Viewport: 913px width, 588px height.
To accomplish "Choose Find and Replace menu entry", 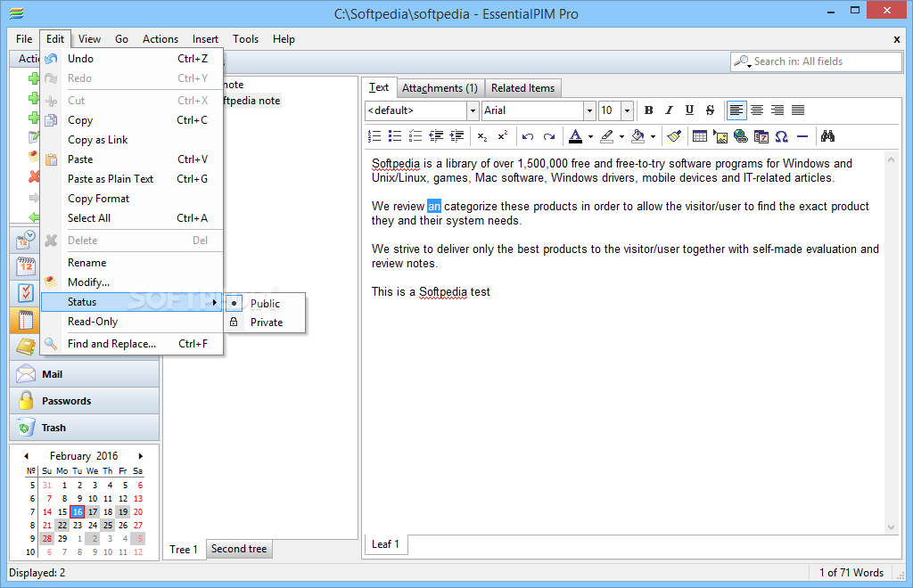I will [132, 344].
